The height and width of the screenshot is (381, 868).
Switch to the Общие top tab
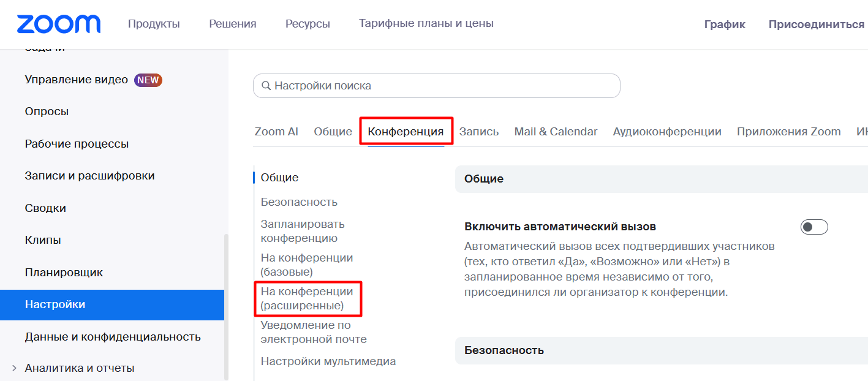[x=333, y=132]
